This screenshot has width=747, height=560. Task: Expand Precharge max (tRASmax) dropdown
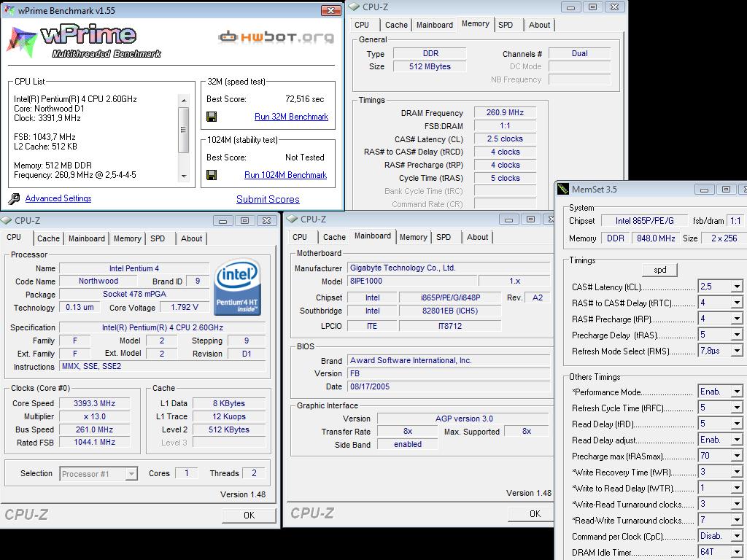coord(737,456)
